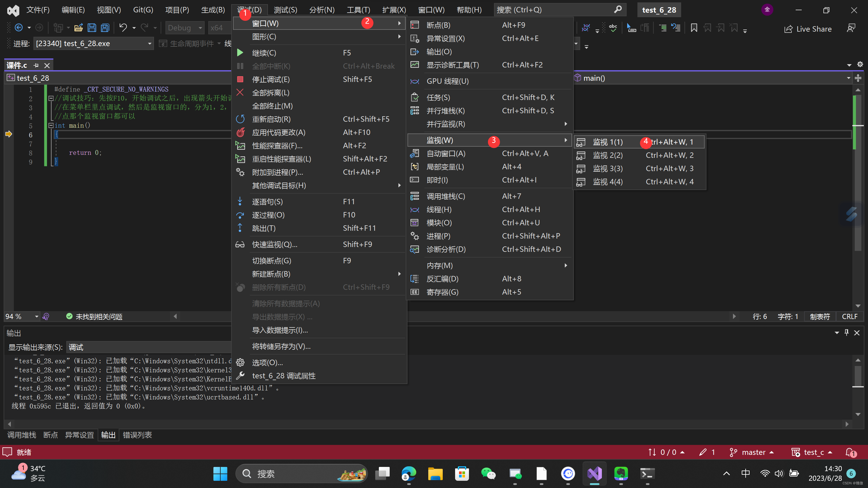The width and height of the screenshot is (868, 488).
Task: Click the 搜索 (Ctrl+Q) search box
Action: (559, 10)
